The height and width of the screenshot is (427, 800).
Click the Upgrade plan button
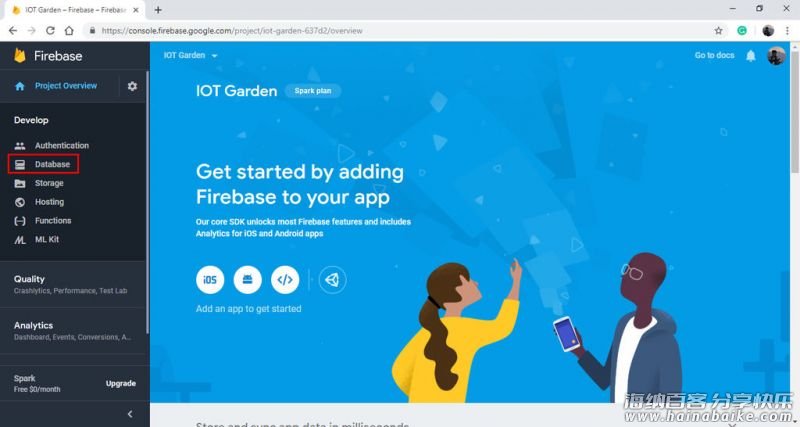click(x=121, y=383)
